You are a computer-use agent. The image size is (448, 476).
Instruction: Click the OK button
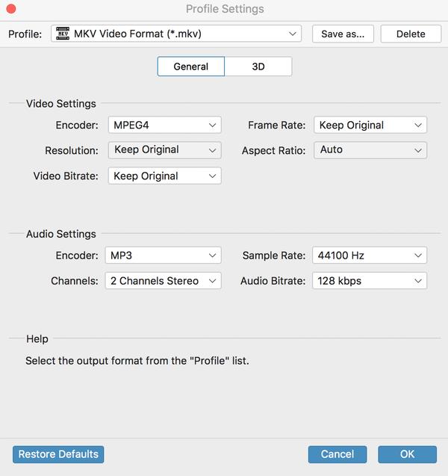[407, 454]
